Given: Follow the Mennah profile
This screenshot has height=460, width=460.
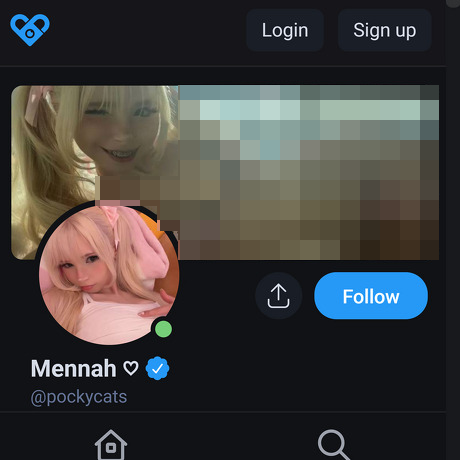Looking at the screenshot, I should point(371,296).
